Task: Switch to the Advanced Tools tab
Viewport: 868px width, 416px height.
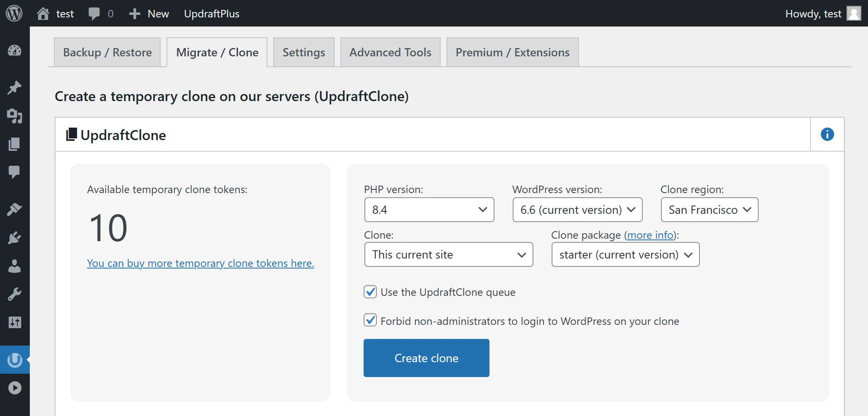Action: [390, 52]
